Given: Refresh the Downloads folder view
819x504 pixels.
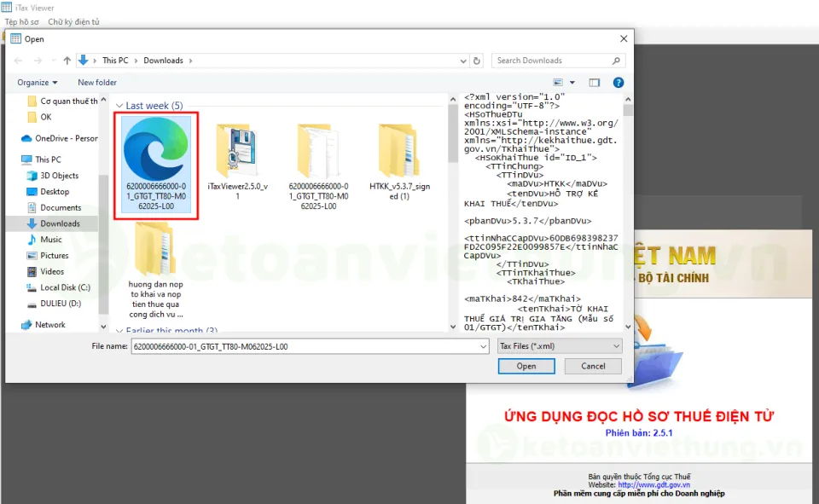Looking at the screenshot, I should tap(477, 61).
